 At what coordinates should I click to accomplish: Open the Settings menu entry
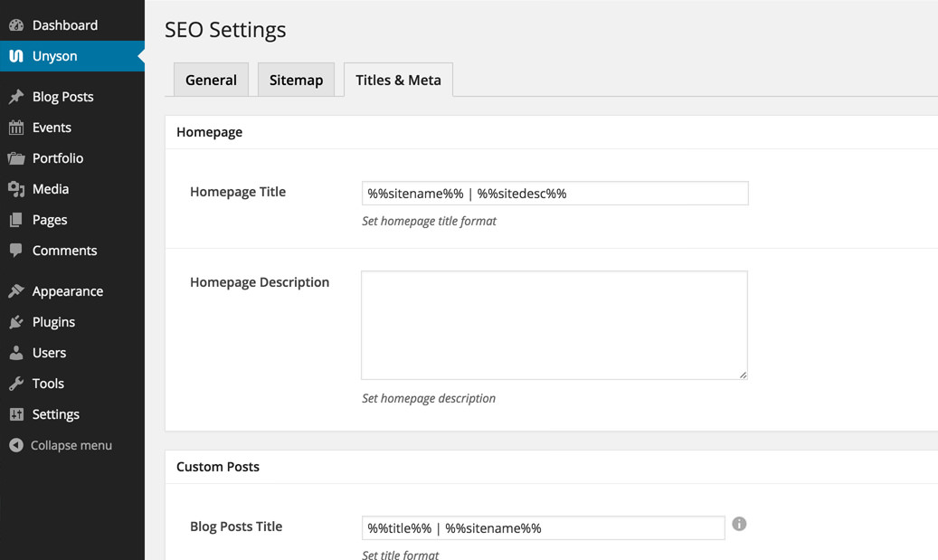pyautogui.click(x=72, y=414)
